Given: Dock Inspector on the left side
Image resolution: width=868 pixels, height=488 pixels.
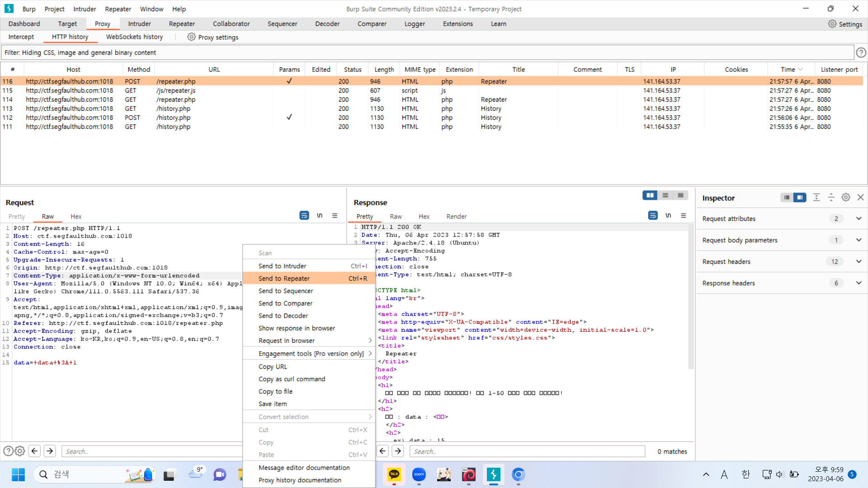Looking at the screenshot, I should [x=787, y=197].
